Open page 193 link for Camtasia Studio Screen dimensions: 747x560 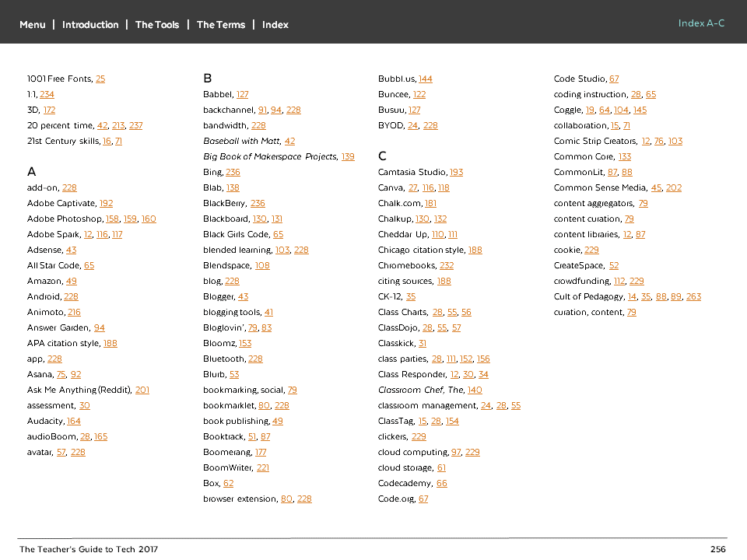(x=457, y=173)
